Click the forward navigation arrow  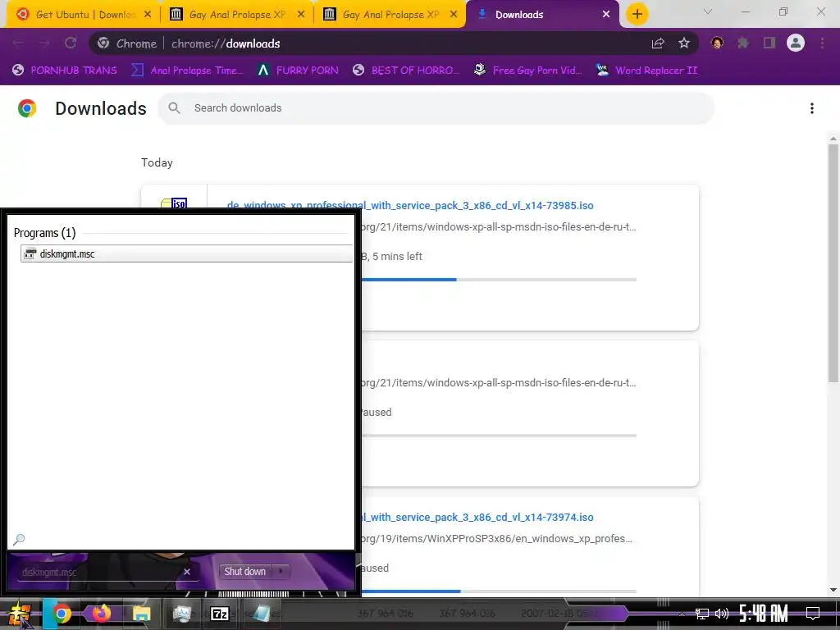point(44,43)
